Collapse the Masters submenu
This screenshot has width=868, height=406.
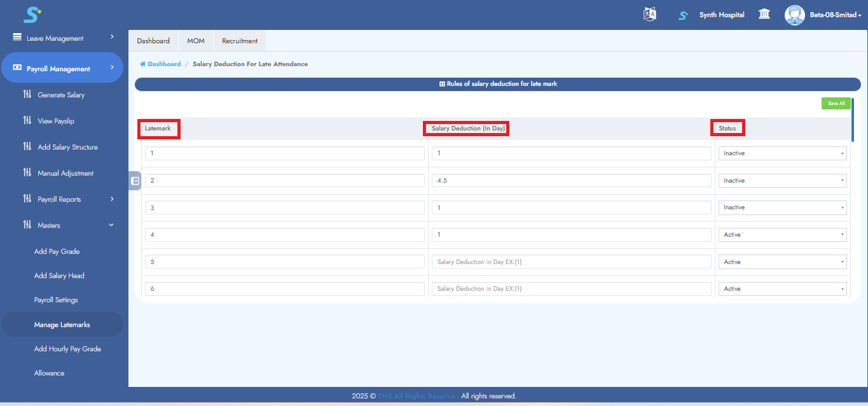pos(112,225)
